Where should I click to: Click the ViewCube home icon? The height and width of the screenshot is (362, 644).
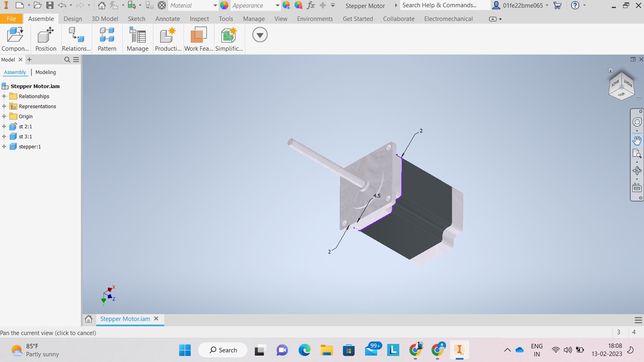[611, 70]
